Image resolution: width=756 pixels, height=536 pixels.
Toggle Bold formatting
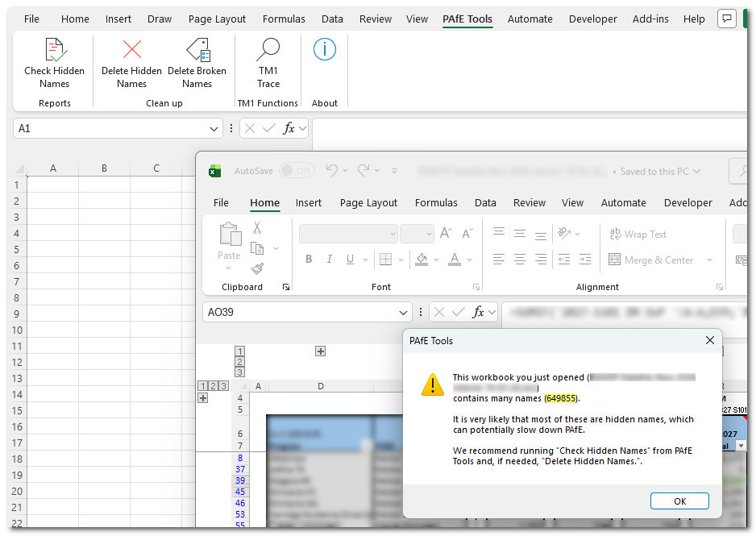309,260
